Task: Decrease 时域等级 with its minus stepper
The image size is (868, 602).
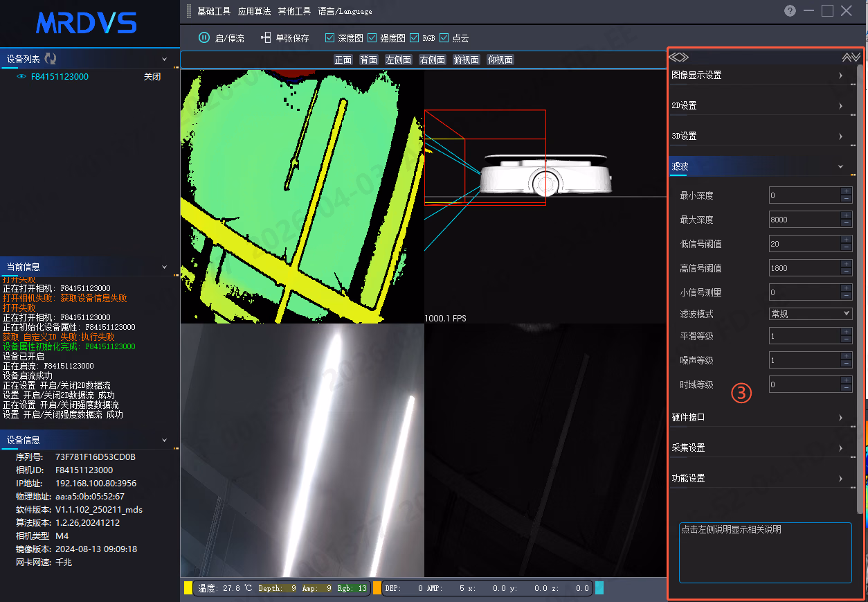Action: click(x=846, y=388)
